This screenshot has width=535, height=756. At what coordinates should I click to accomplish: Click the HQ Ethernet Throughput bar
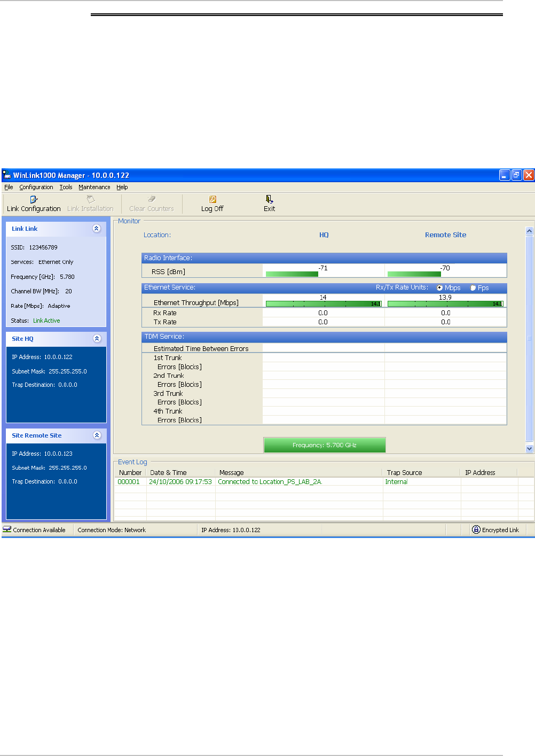[x=324, y=303]
